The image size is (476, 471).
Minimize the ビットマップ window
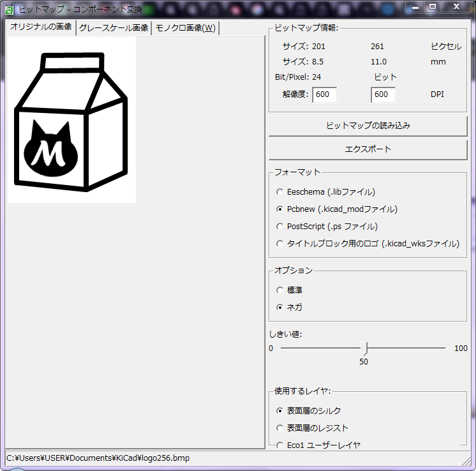click(x=415, y=7)
